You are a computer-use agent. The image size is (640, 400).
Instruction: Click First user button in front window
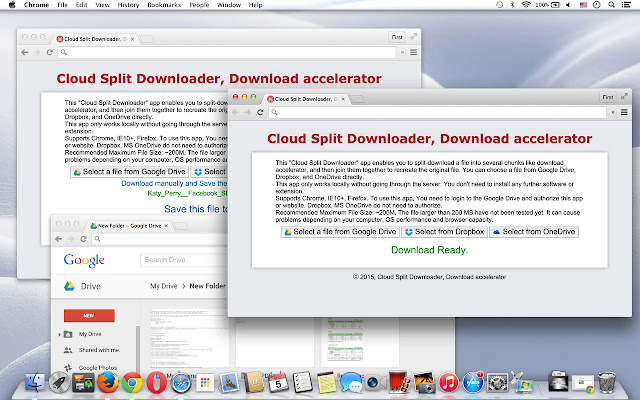607,97
